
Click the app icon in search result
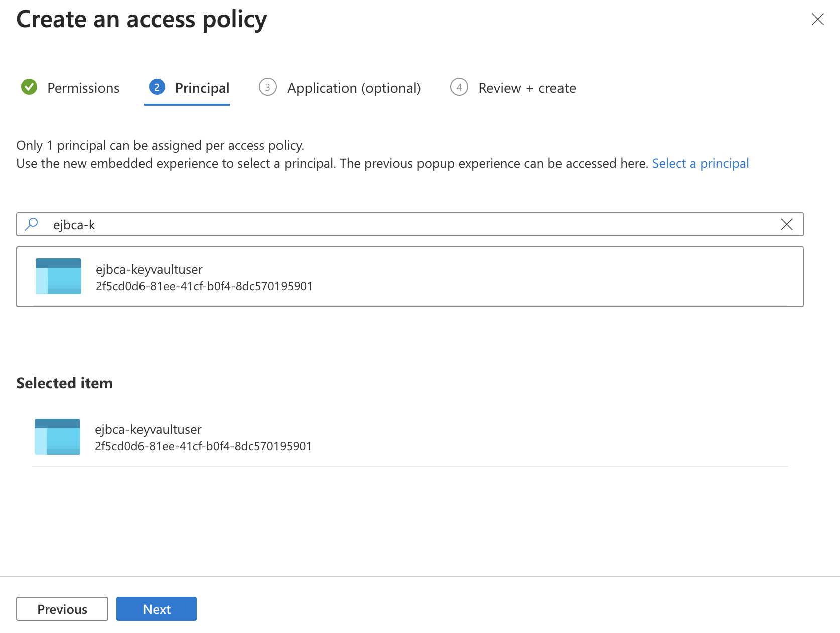click(58, 276)
